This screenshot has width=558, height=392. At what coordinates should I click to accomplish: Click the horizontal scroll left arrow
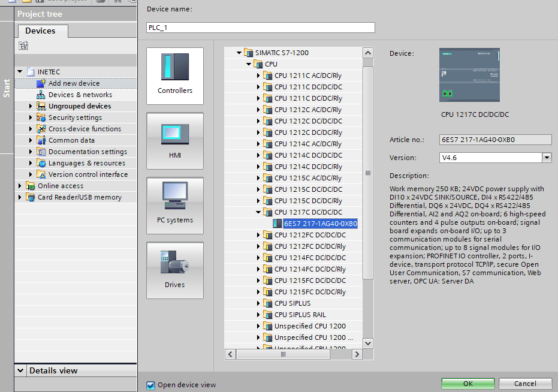click(230, 354)
